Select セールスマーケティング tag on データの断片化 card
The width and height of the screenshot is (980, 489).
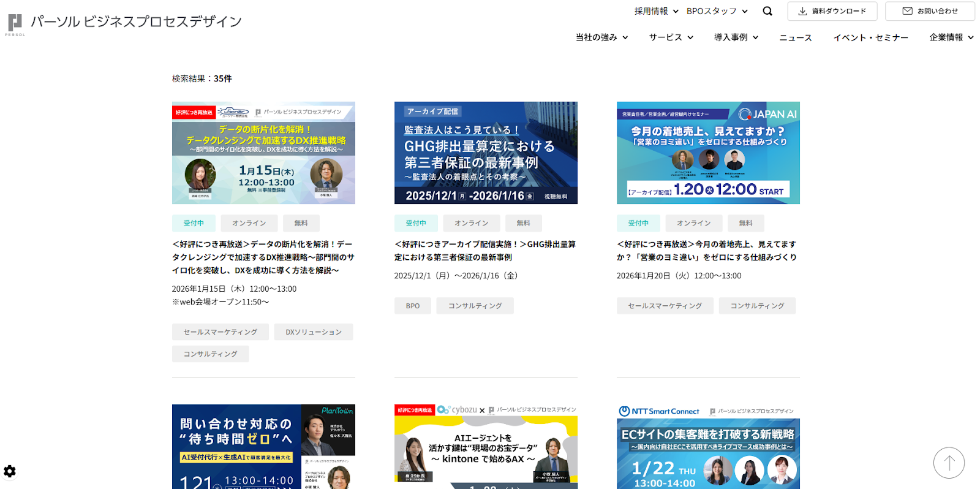click(221, 332)
